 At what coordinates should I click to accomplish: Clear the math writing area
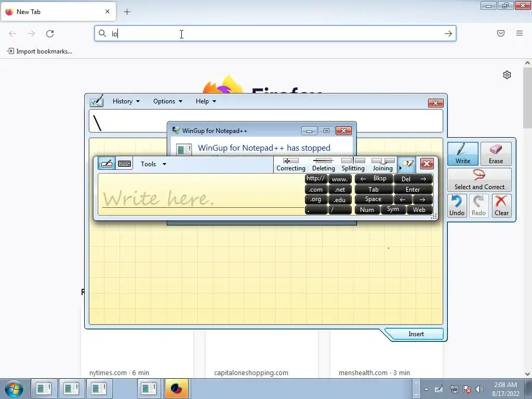point(501,206)
